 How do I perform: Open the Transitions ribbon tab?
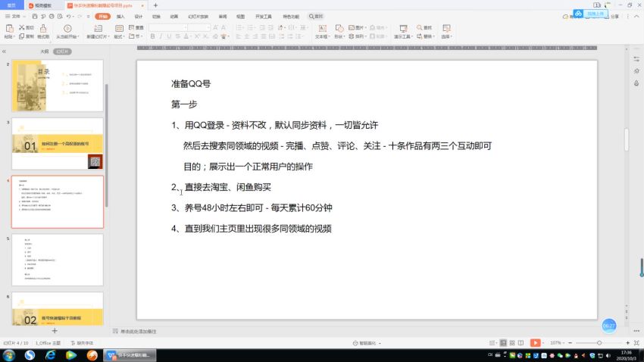click(156, 17)
